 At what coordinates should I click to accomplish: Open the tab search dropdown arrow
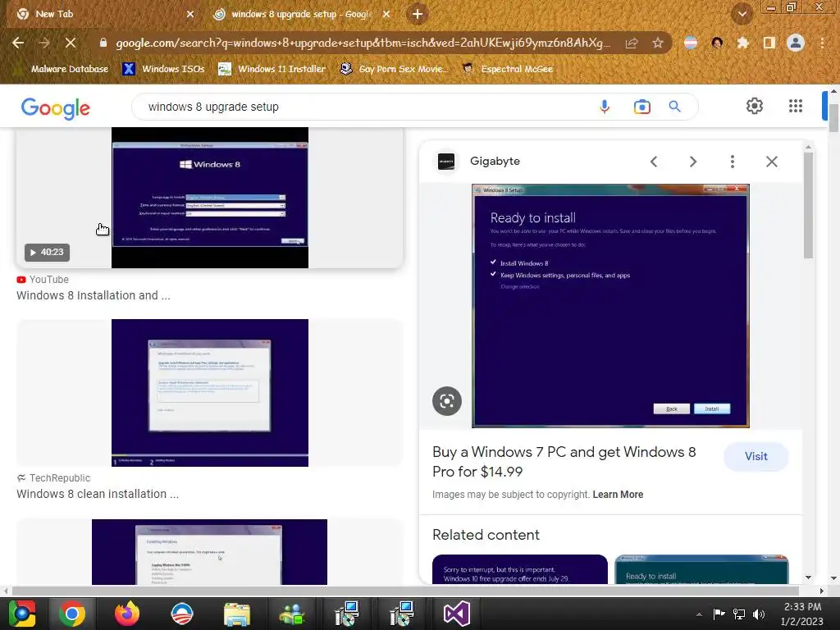coord(742,14)
